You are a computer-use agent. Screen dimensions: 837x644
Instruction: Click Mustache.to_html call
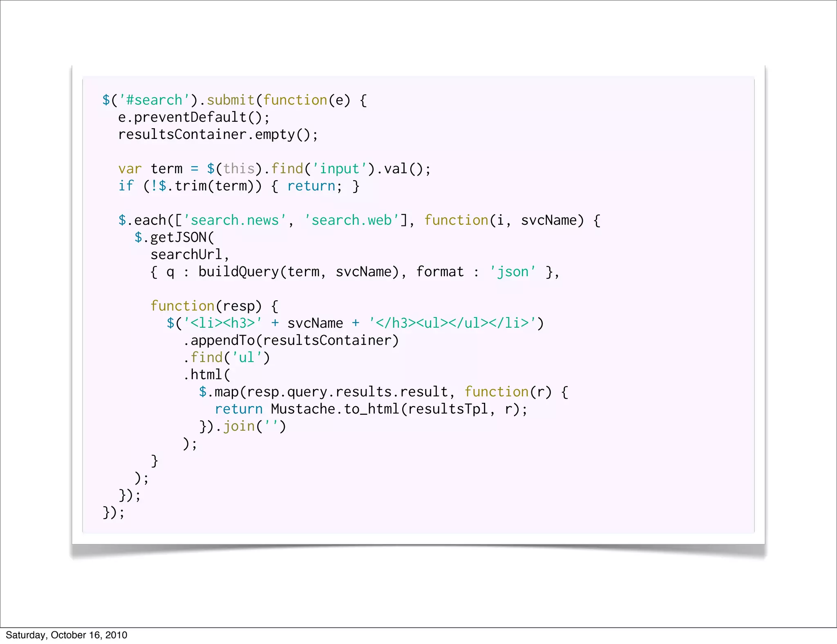click(335, 409)
